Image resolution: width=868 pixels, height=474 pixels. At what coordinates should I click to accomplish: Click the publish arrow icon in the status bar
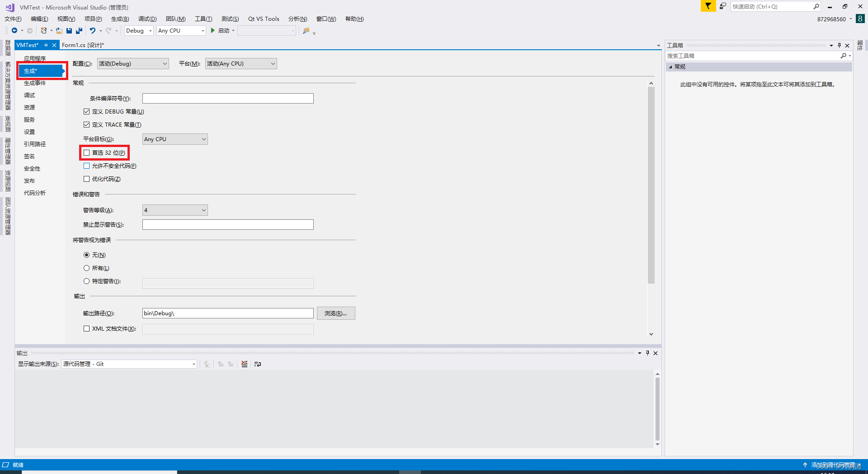click(x=805, y=465)
